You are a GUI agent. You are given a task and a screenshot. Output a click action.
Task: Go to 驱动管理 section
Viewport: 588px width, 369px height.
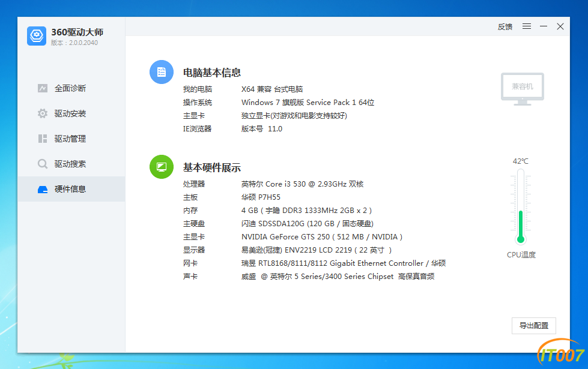point(71,139)
